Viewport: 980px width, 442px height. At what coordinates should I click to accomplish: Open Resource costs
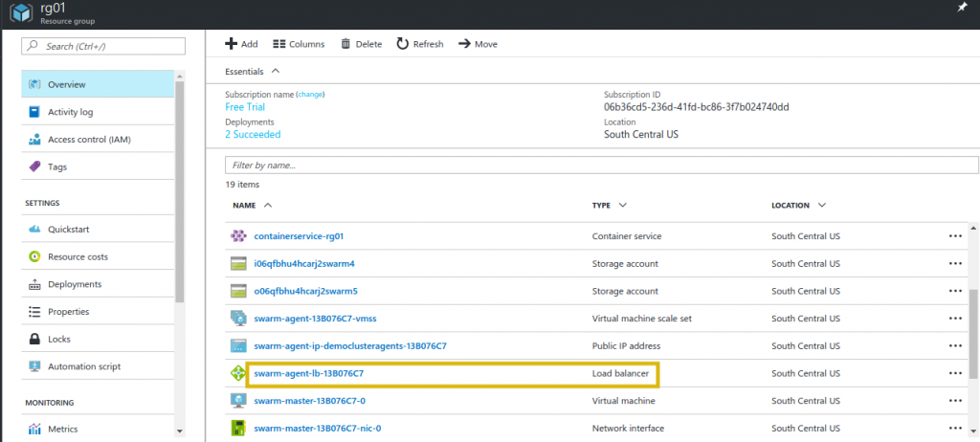tap(98, 256)
